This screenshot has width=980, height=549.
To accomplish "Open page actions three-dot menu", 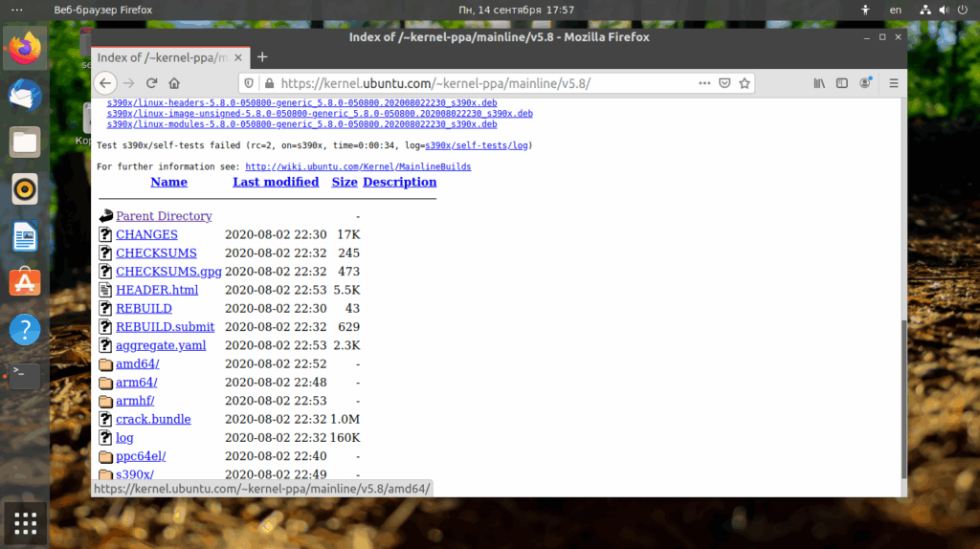I will point(704,83).
